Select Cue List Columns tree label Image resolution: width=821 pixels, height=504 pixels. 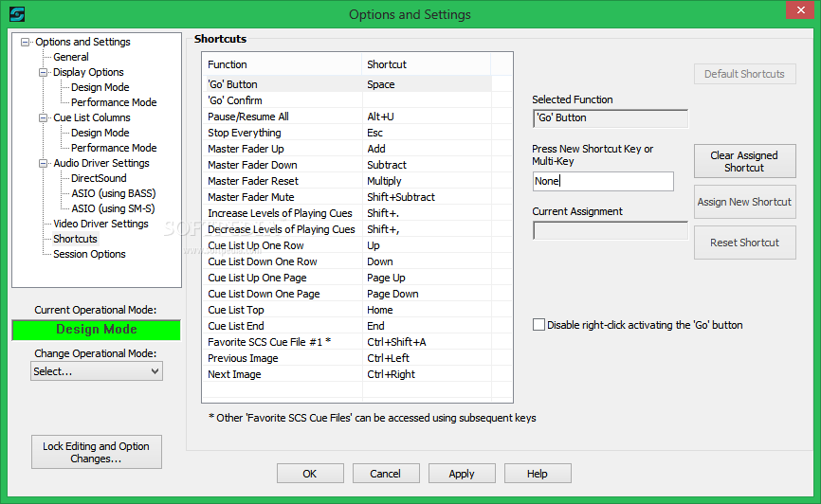92,117
